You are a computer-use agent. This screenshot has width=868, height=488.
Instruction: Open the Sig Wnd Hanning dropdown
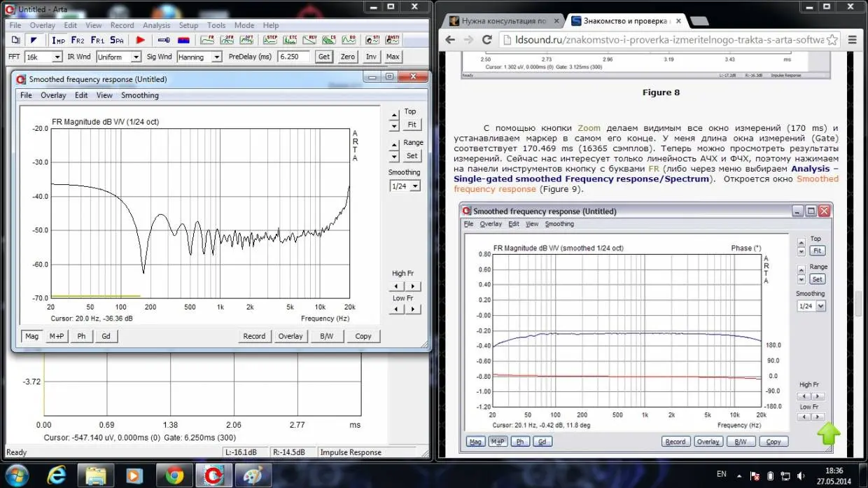216,57
